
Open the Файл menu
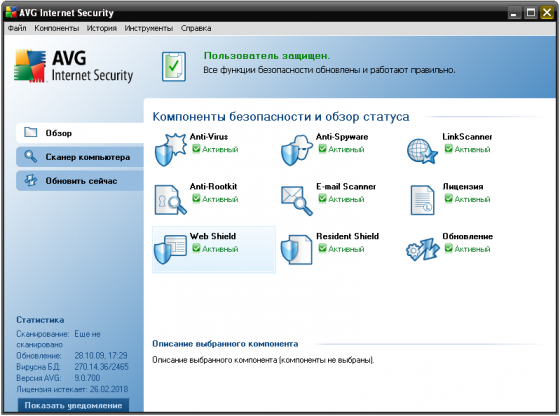click(x=17, y=28)
